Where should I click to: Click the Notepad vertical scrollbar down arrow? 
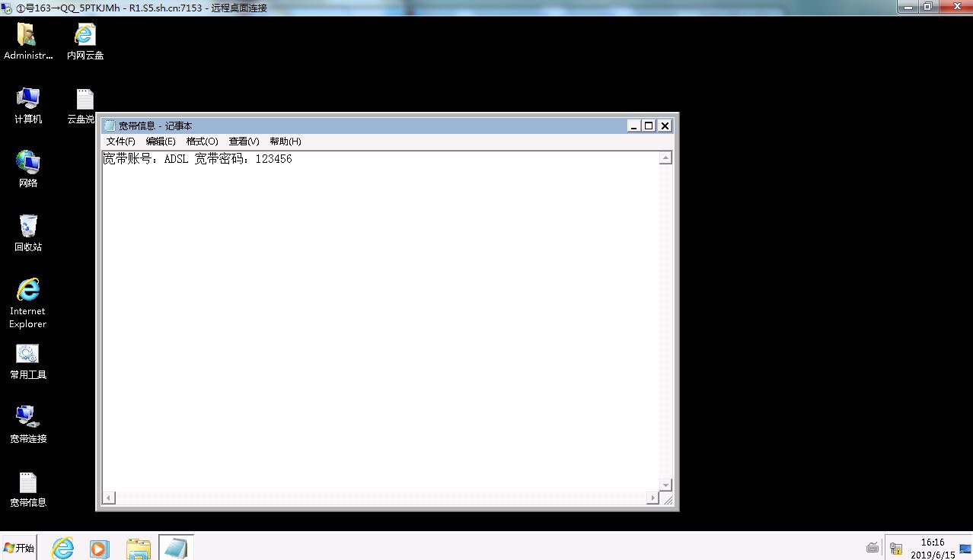click(665, 485)
